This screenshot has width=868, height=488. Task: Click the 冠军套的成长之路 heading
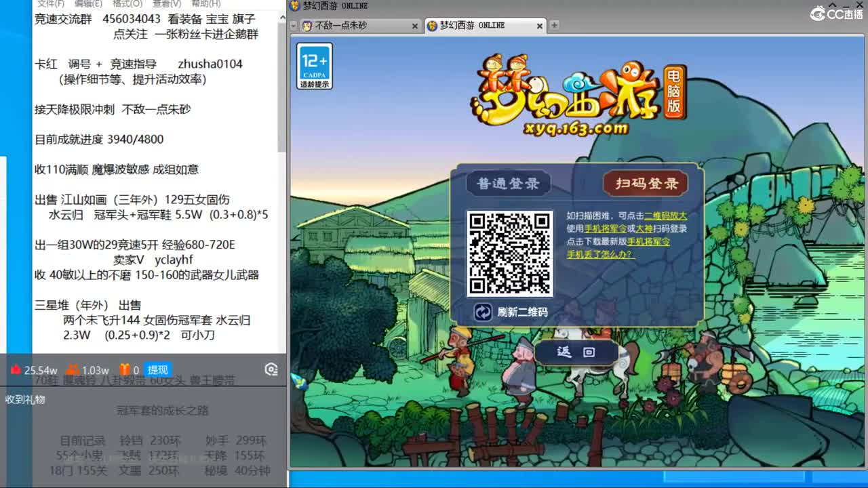click(x=163, y=410)
